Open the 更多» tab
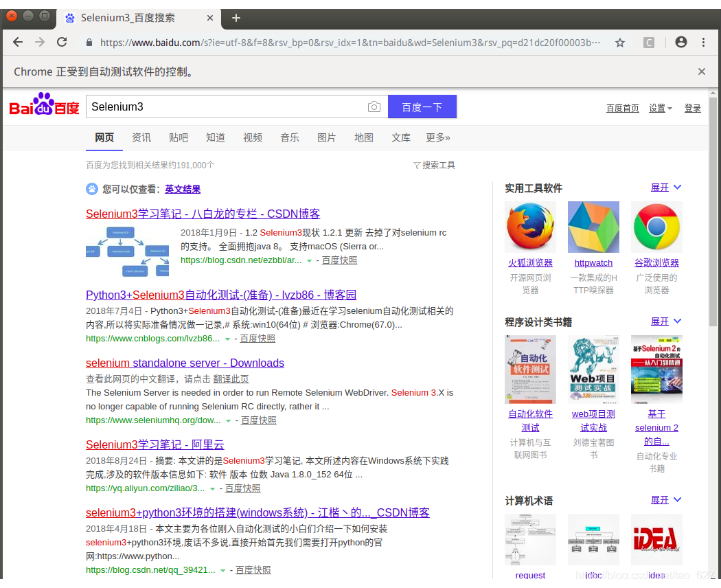 tap(438, 137)
